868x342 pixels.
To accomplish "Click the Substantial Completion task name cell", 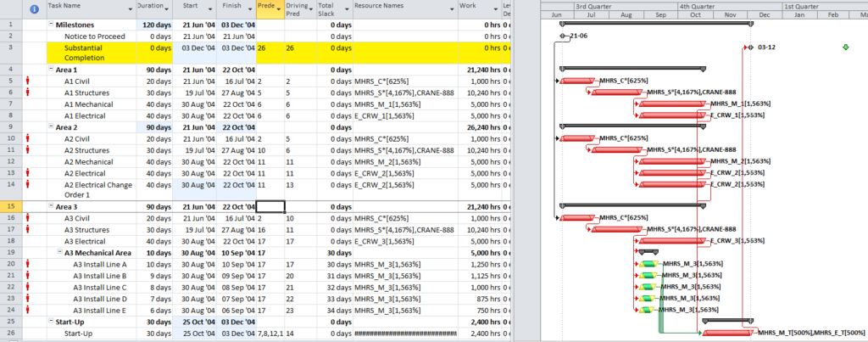I will [x=92, y=53].
